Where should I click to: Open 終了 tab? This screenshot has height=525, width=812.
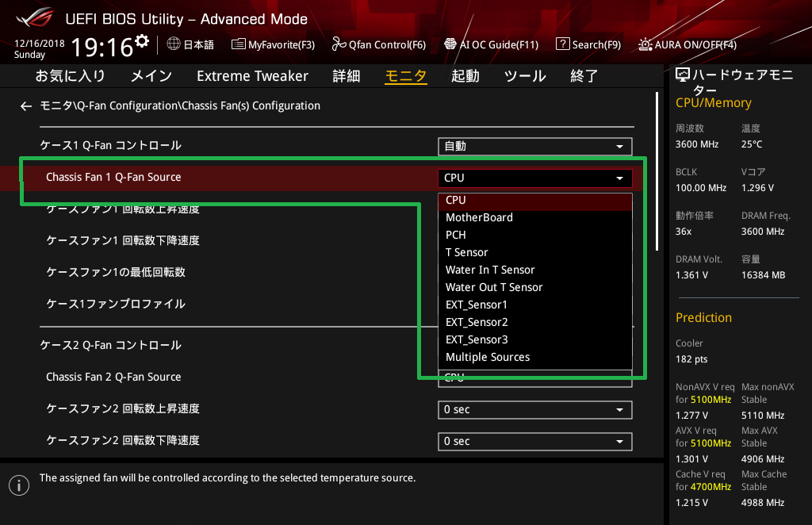[x=584, y=76]
